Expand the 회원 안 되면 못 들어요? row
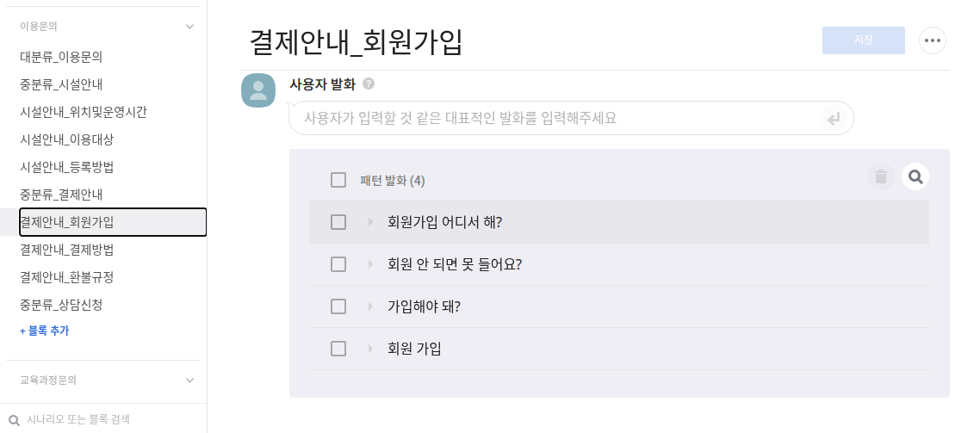This screenshot has height=433, width=980. (x=370, y=264)
